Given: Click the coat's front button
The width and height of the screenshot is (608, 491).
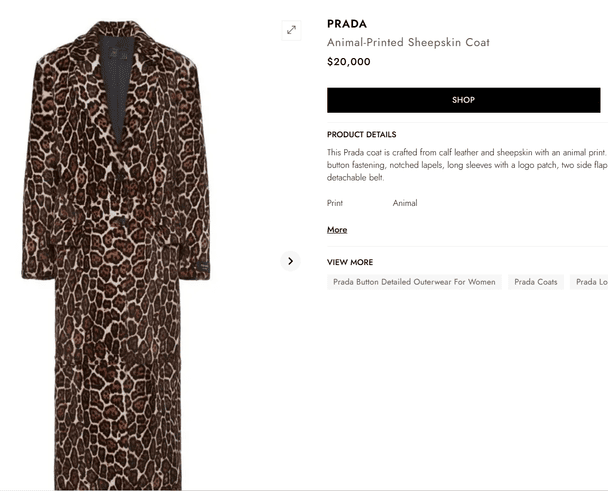Looking at the screenshot, I should 121,221.
